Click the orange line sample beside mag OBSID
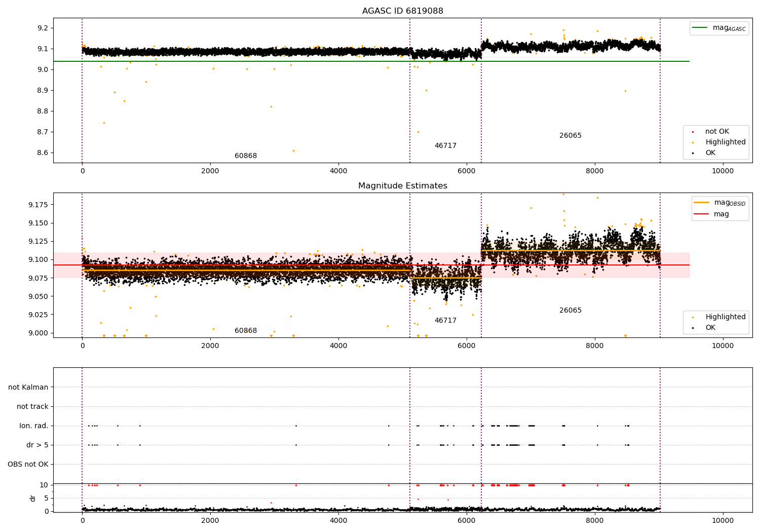Screen dimensions: 760x532 coord(702,203)
